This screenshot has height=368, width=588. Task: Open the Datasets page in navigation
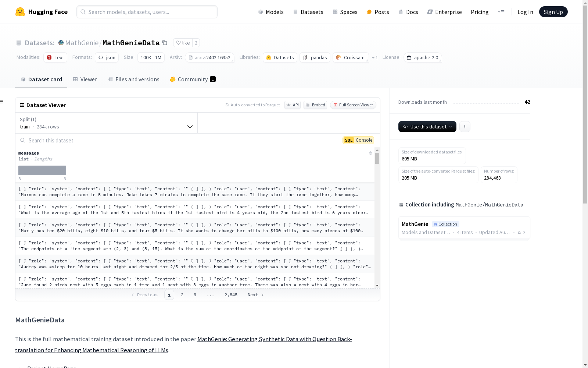click(308, 12)
